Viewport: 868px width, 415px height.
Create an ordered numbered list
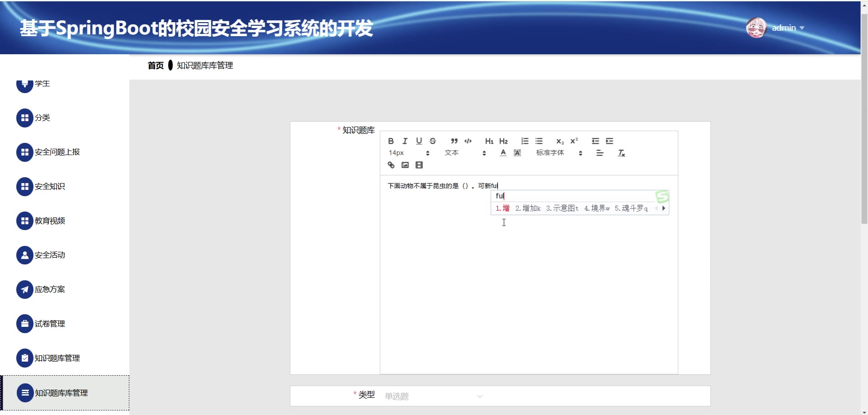click(x=525, y=141)
